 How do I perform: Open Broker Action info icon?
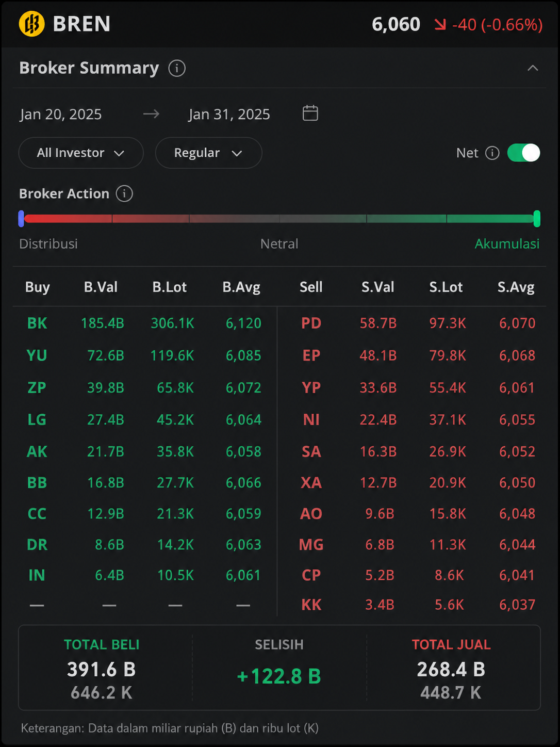pyautogui.click(x=124, y=193)
